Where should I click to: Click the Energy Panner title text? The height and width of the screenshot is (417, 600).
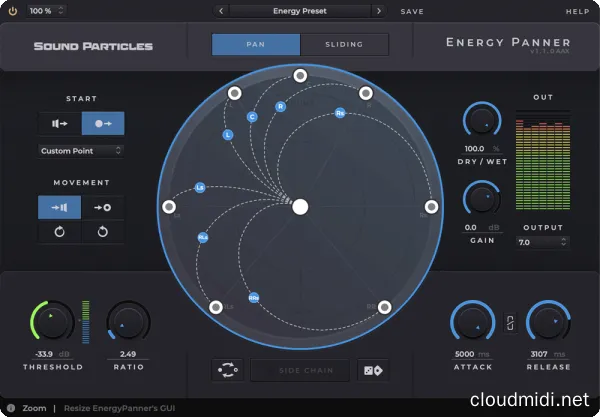click(x=508, y=43)
